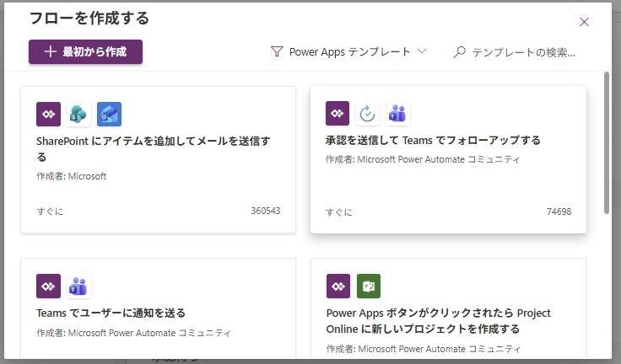
Task: Click the filter funnel icon
Action: (x=277, y=52)
